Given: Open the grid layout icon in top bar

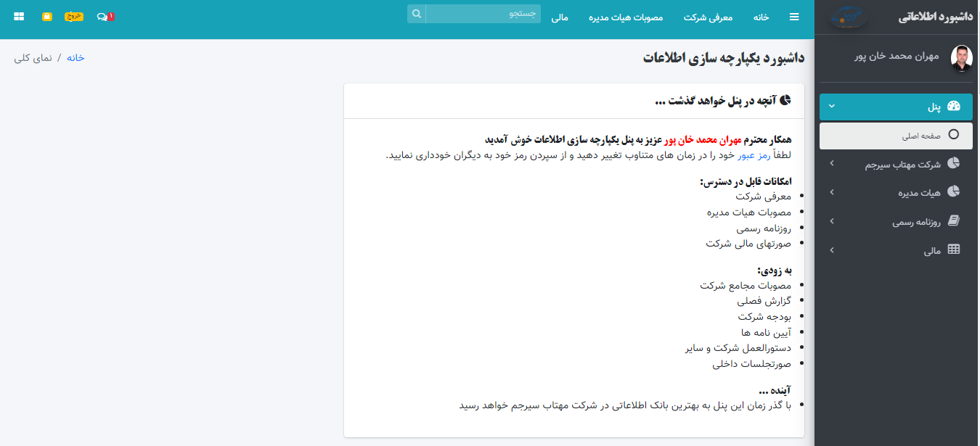Looking at the screenshot, I should point(19,17).
